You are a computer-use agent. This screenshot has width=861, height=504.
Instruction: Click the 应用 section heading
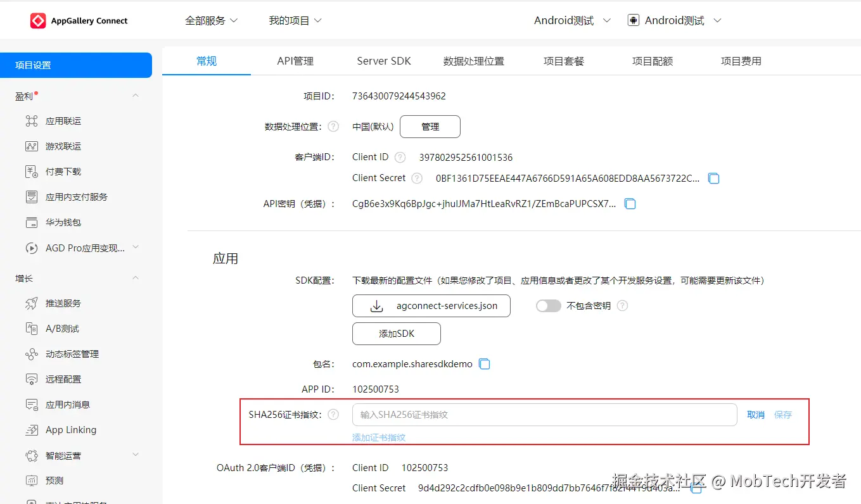point(226,259)
